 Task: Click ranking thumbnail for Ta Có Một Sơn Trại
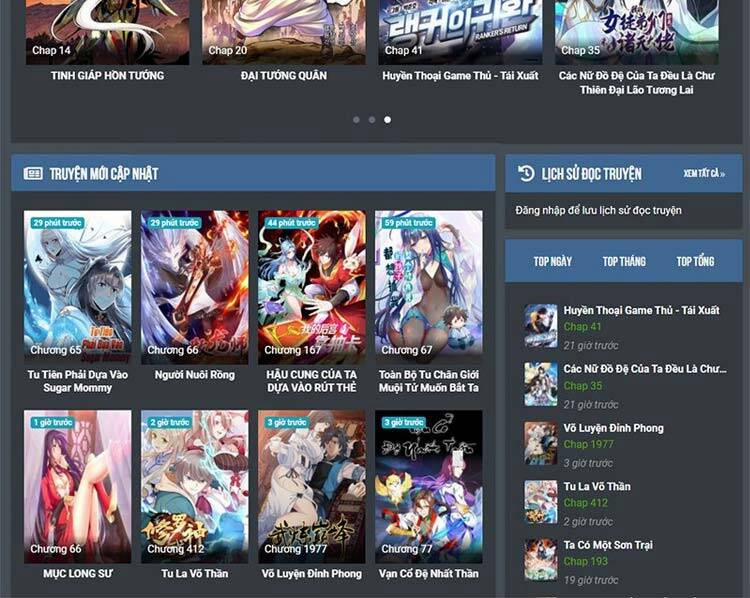540,560
